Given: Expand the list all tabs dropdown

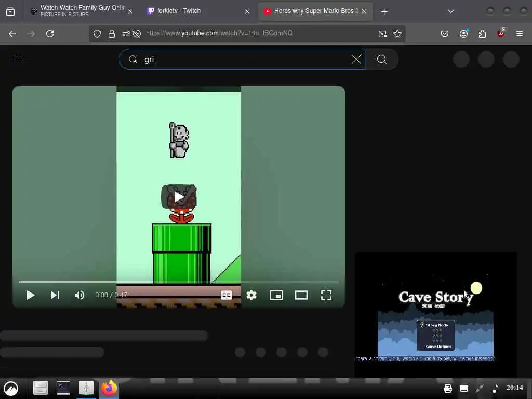Looking at the screenshot, I should click(x=451, y=11).
